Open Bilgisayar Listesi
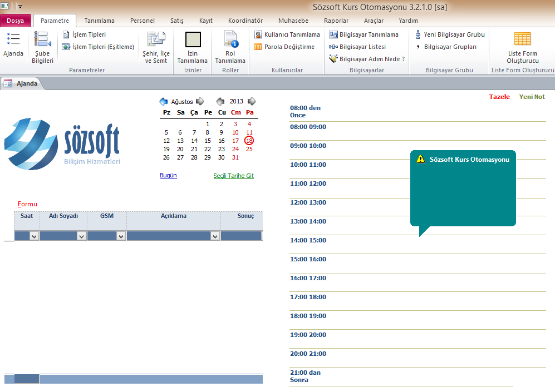 click(357, 47)
